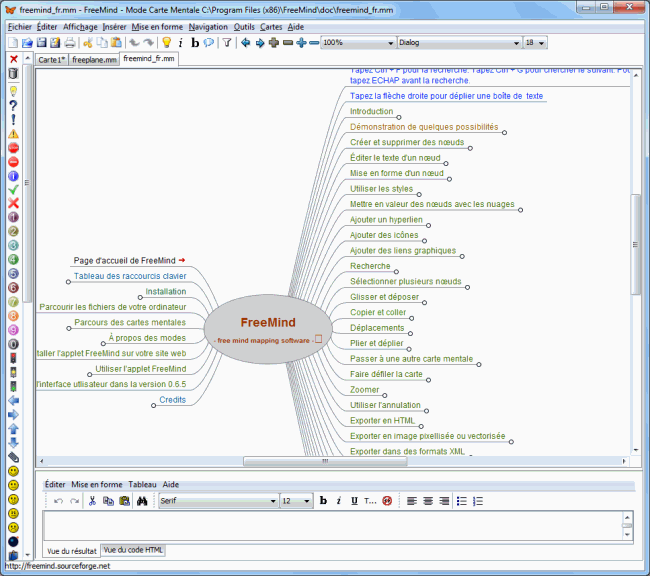The width and height of the screenshot is (650, 576).
Task: Remove all icons with the trash can icon
Action: [x=13, y=73]
